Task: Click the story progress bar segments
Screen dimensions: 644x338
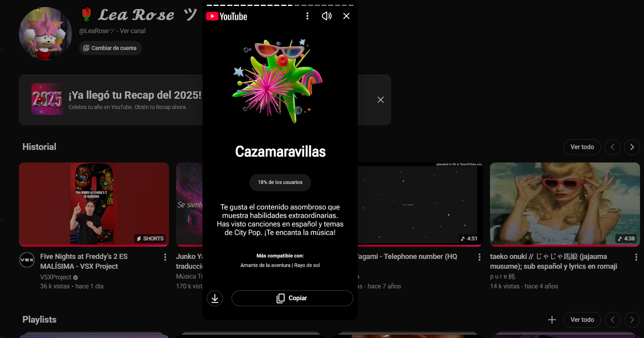Action: (x=280, y=5)
